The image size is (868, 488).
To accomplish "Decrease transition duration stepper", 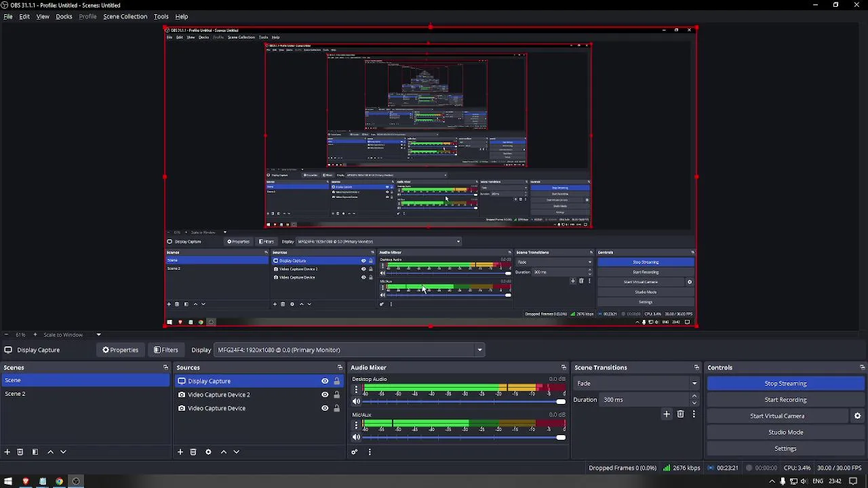I will [694, 403].
